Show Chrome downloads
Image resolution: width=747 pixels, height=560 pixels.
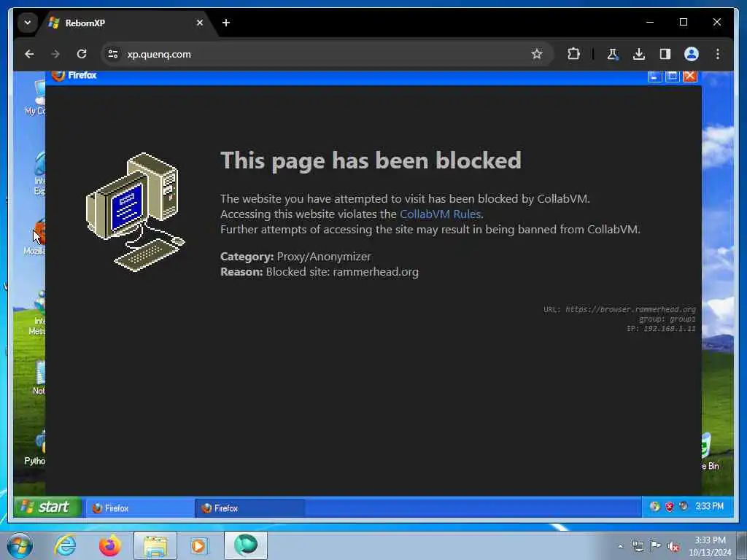[x=639, y=54]
